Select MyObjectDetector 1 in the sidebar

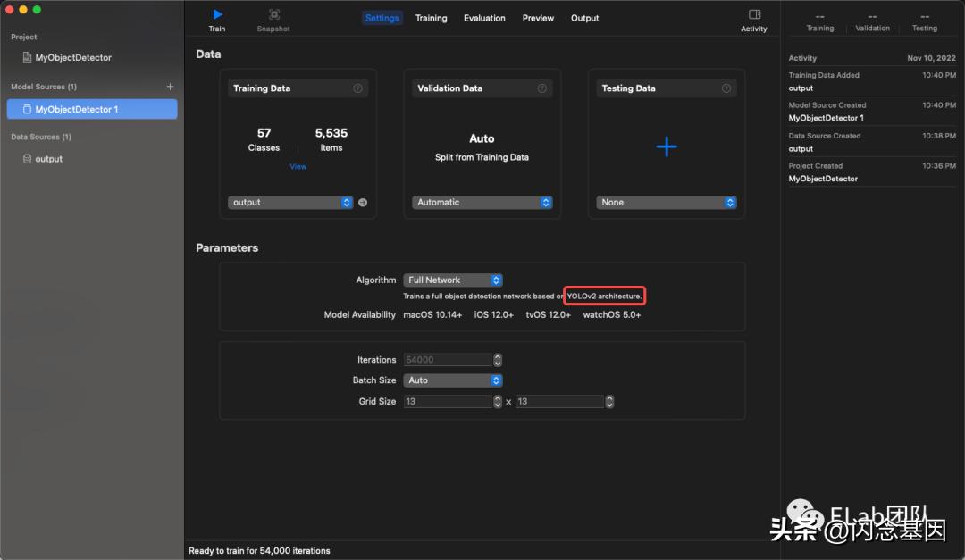point(92,108)
